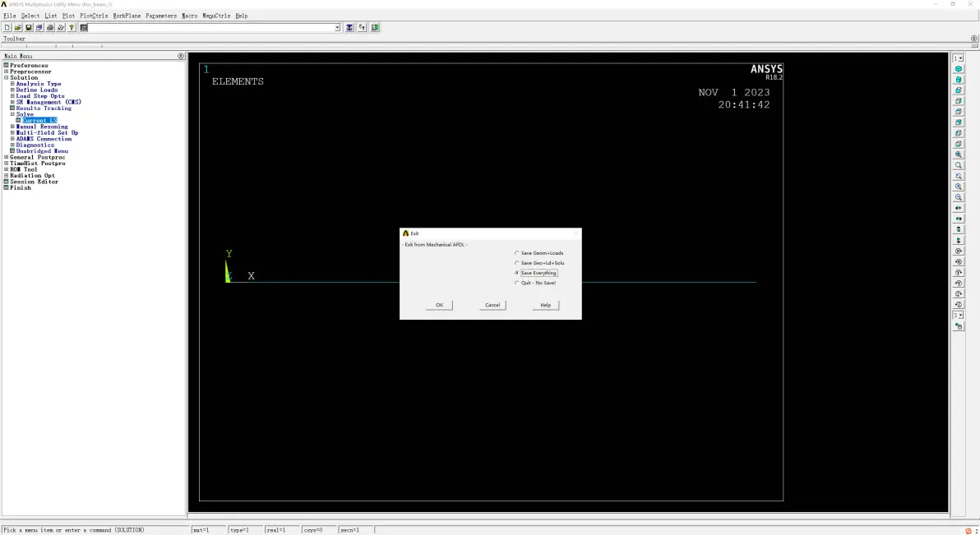Screen dimensions: 980x535
Task: Select the Save Geom+Loads radio option
Action: point(517,253)
